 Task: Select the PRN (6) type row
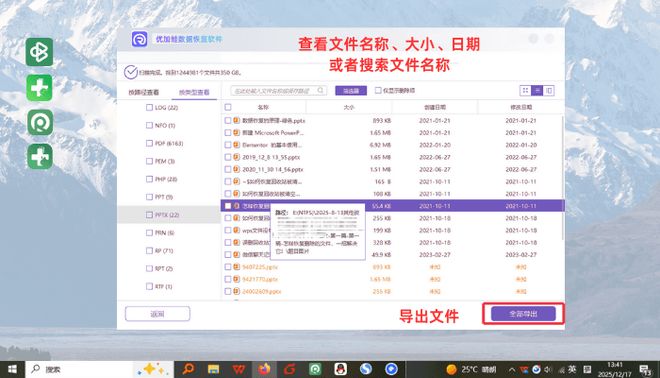tap(169, 233)
